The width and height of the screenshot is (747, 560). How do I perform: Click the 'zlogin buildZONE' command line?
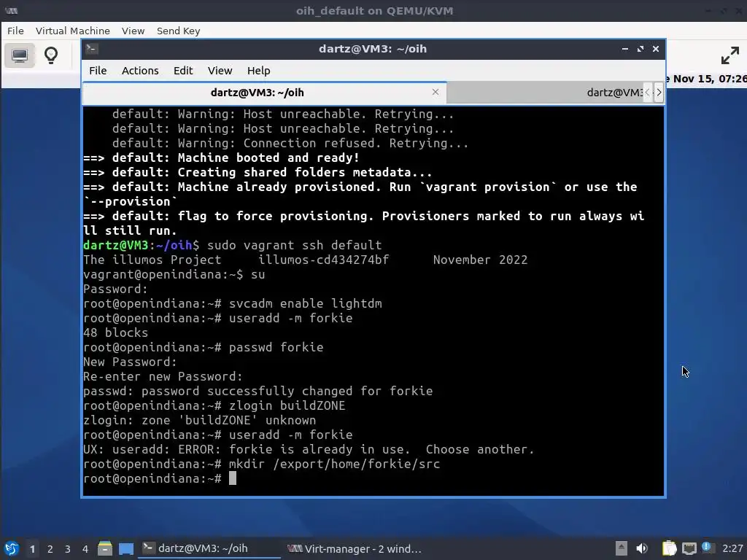pyautogui.click(x=214, y=405)
